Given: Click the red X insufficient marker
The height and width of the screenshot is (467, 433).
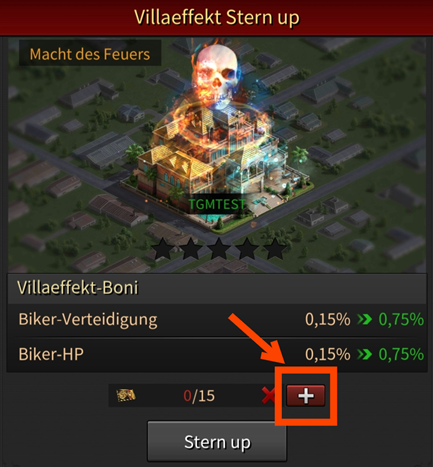Looking at the screenshot, I should pyautogui.click(x=269, y=396).
